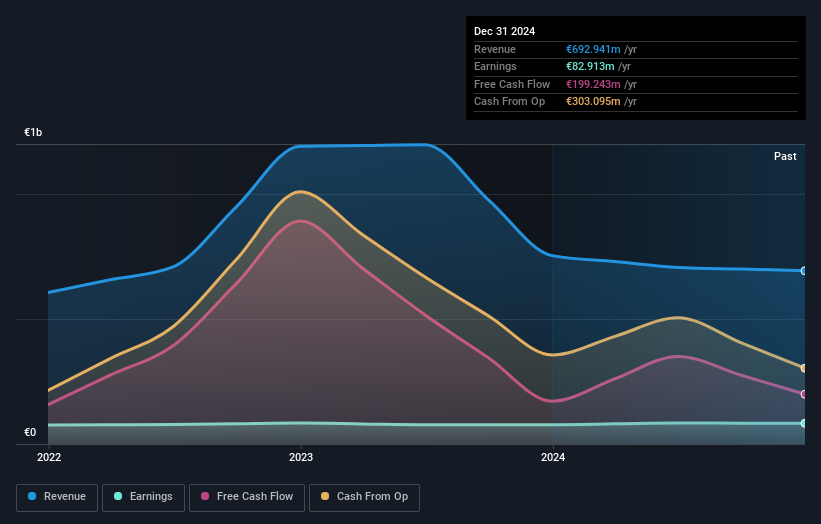
Task: Click the €0 y-axis label
Action: (30, 432)
